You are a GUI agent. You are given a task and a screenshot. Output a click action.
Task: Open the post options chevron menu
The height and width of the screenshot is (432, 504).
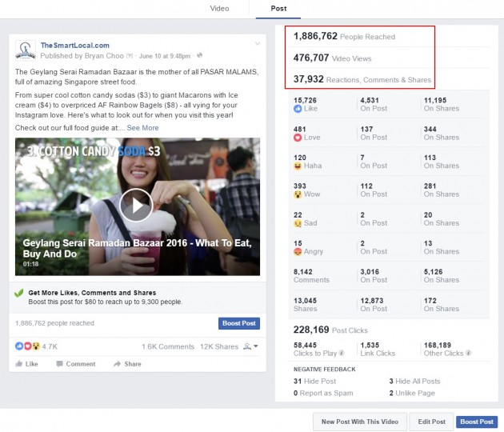coord(257,43)
